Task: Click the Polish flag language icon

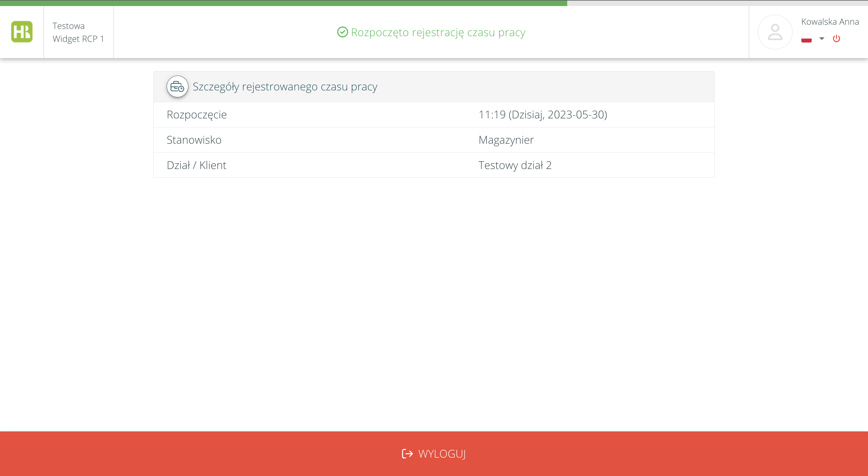Action: (x=806, y=39)
